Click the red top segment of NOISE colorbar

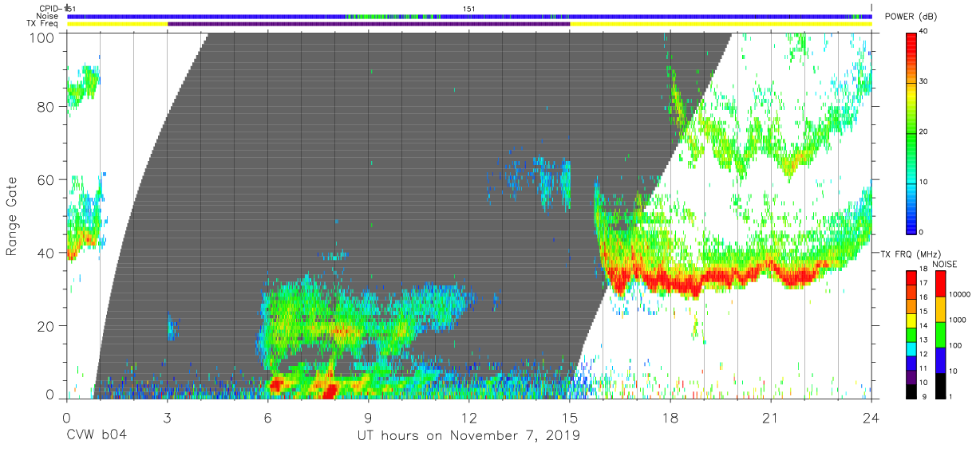click(x=942, y=284)
